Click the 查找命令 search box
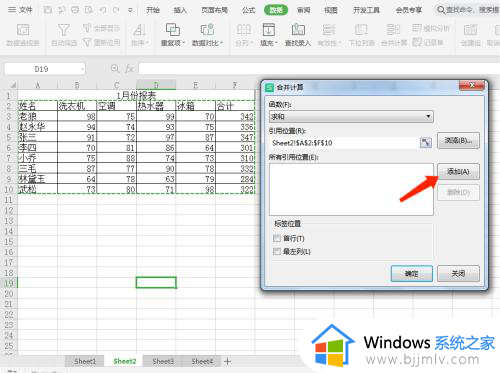This screenshot has width=500, height=373. (x=467, y=10)
